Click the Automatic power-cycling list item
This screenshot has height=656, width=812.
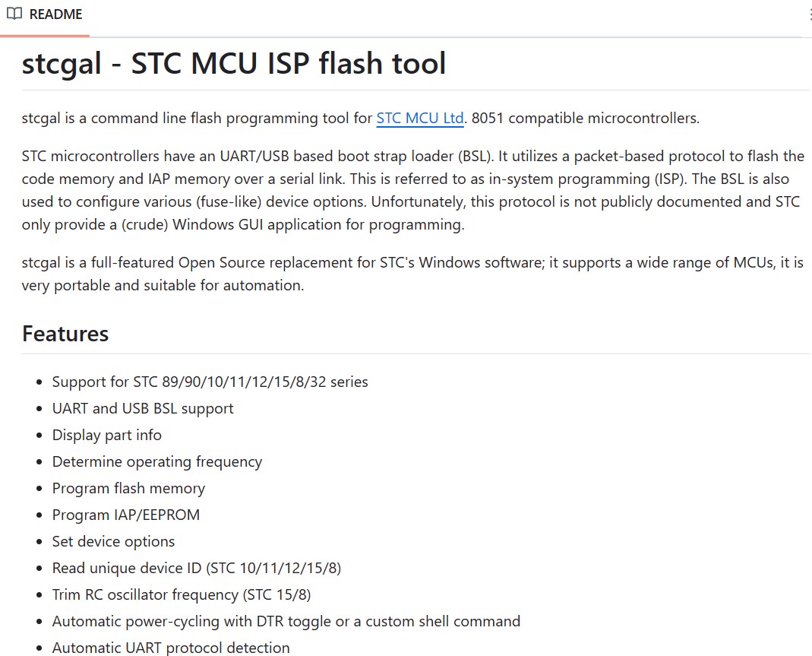[x=286, y=621]
